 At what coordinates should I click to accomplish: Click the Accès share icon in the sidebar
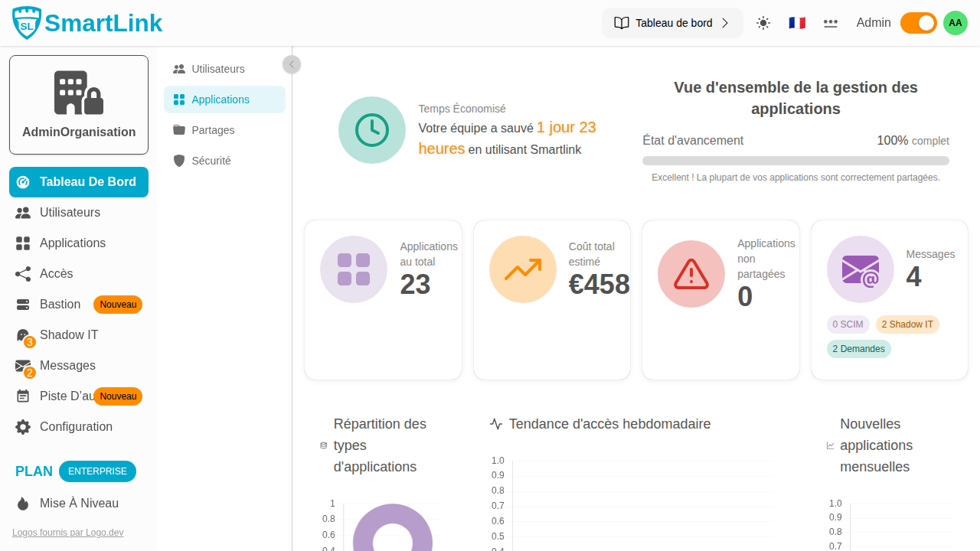click(x=22, y=273)
